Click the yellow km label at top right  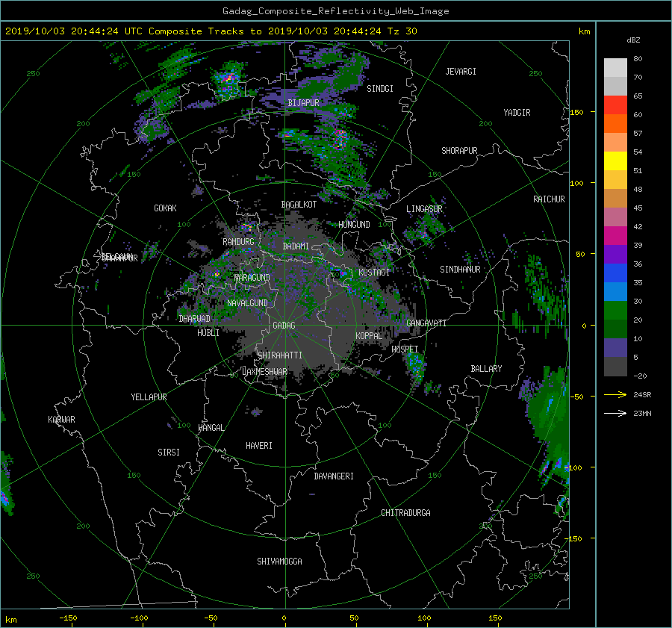[x=584, y=31]
